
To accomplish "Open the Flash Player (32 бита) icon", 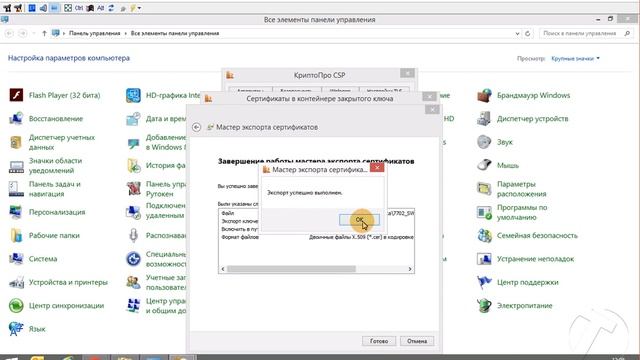I will pos(16,95).
